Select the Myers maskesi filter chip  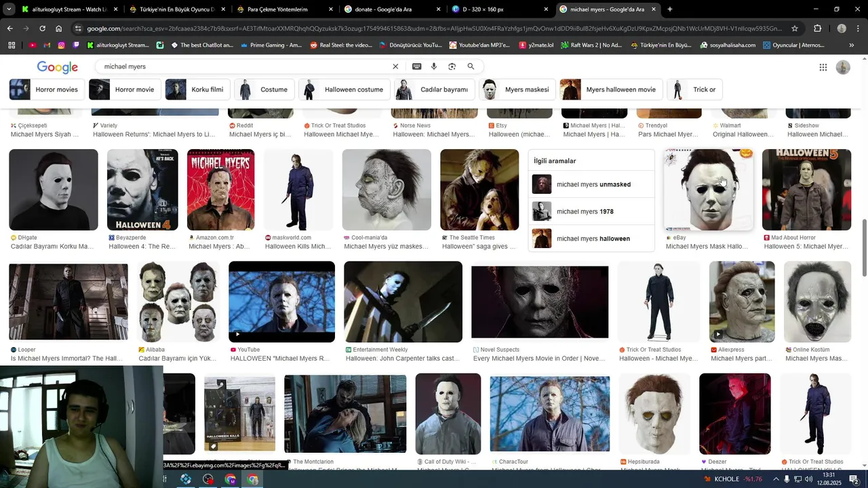[x=518, y=89]
